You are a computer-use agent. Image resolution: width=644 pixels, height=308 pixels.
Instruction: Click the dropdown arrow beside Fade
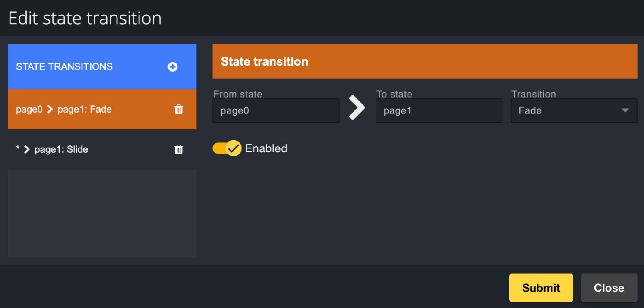pos(625,110)
